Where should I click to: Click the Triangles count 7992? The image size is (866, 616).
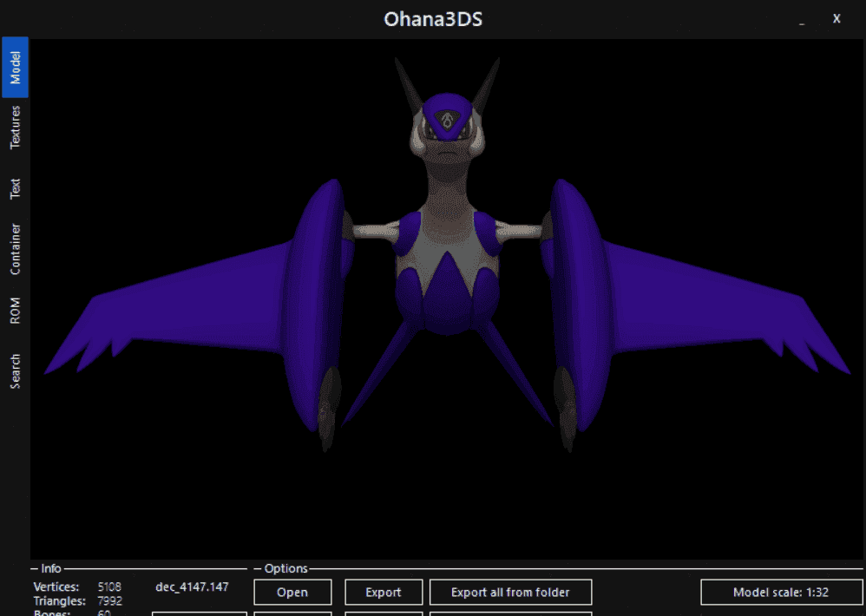coord(109,601)
